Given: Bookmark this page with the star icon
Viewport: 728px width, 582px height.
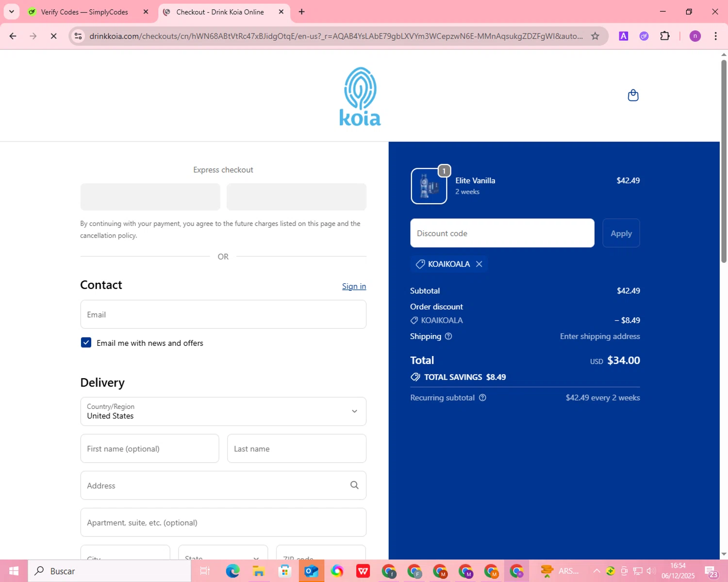Looking at the screenshot, I should point(595,36).
